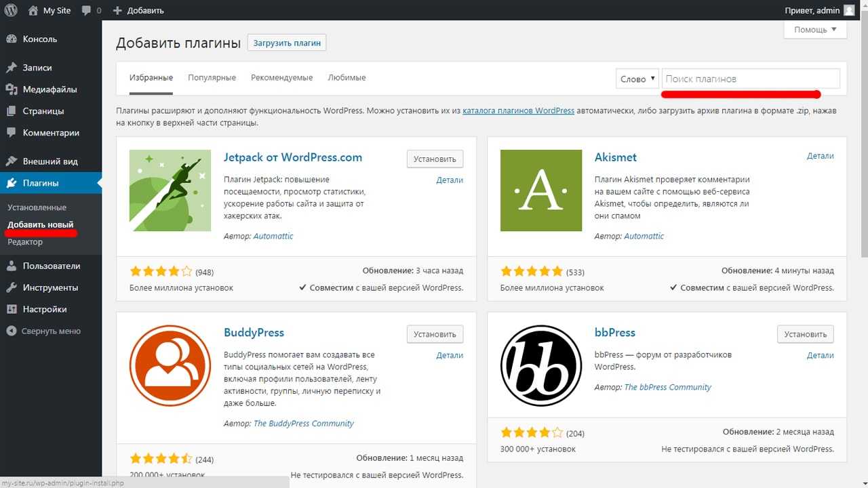
Task: Click the Комментарии sidebar bubble icon
Action: (x=12, y=133)
